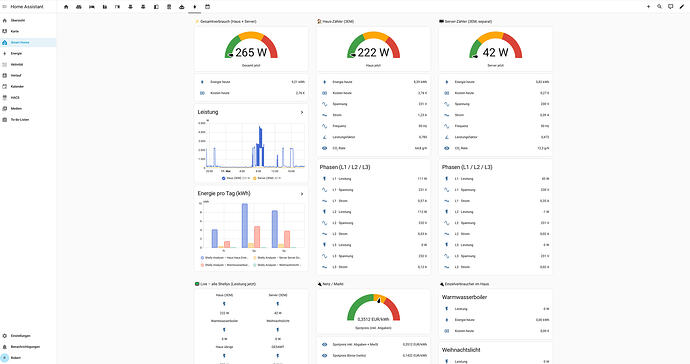Click Haus (3EM) tile in Live Shellys

click(224, 304)
